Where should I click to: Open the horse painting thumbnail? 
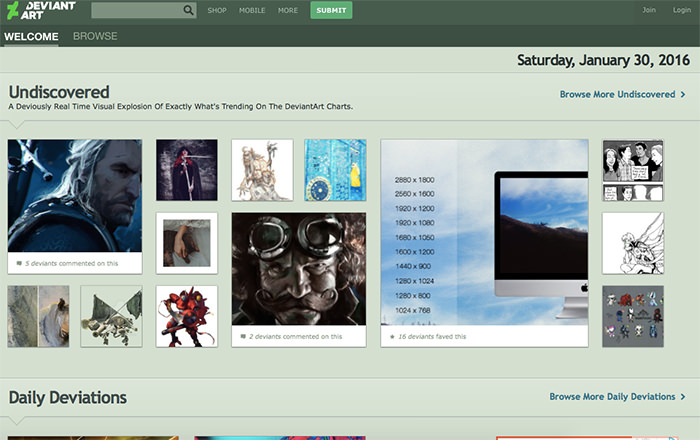coord(38,316)
